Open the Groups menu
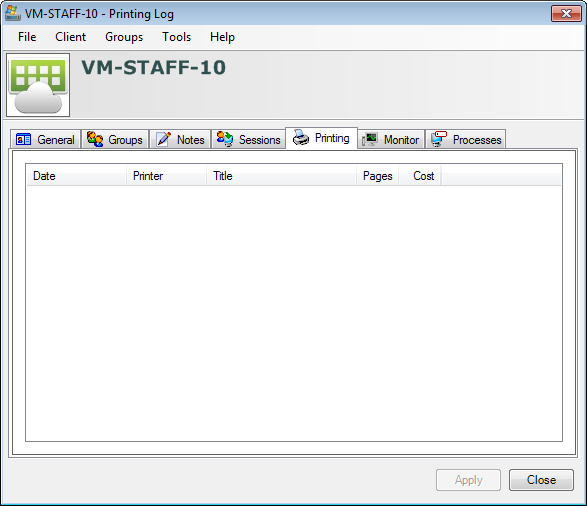587x506 pixels. pos(124,37)
